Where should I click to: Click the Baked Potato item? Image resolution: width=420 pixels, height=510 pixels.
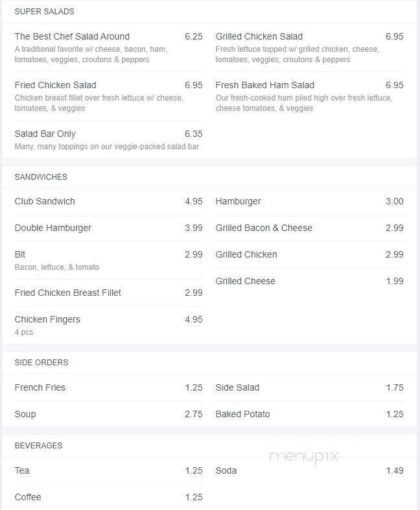coord(310,414)
